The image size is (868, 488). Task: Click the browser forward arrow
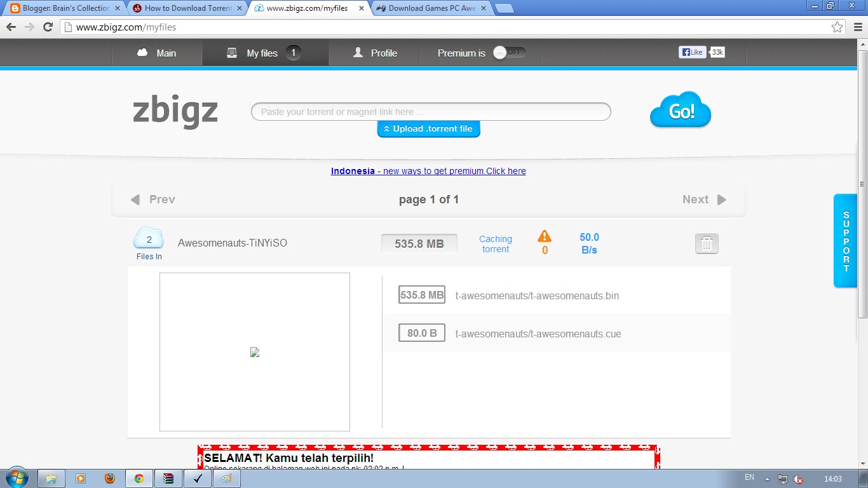click(x=29, y=27)
